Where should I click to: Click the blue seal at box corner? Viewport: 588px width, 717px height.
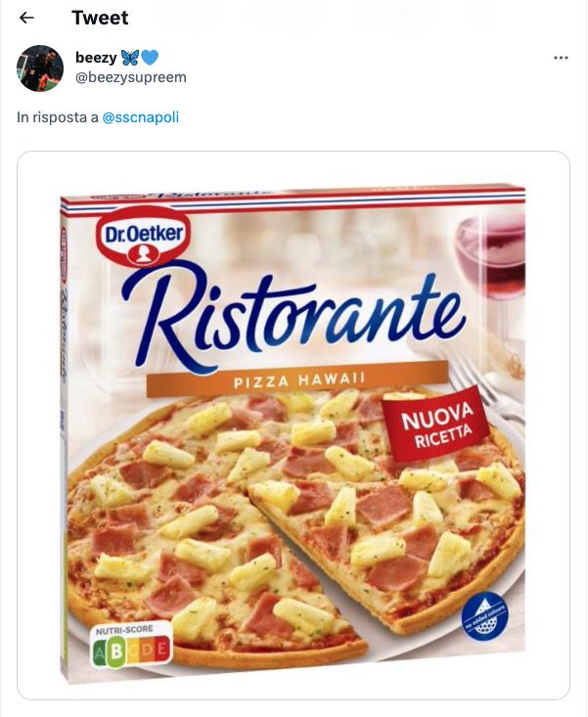(484, 615)
